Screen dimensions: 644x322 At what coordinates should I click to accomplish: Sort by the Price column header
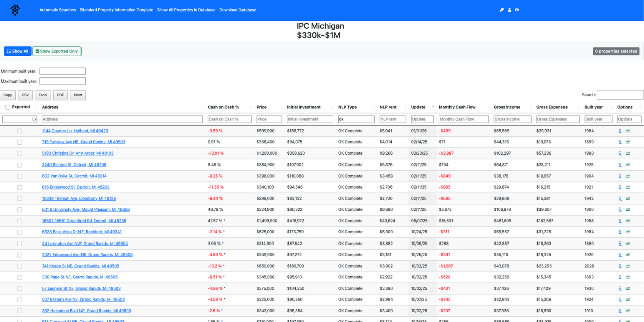(262, 107)
